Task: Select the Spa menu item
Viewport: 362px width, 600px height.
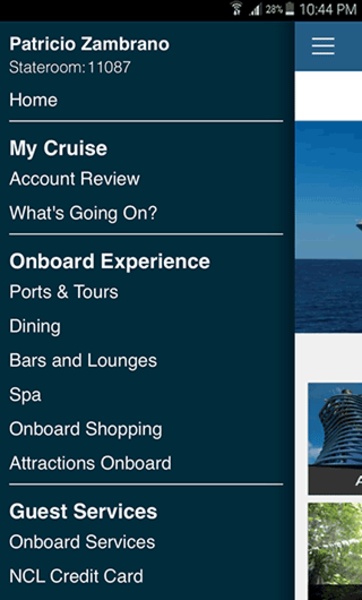Action: coord(25,395)
